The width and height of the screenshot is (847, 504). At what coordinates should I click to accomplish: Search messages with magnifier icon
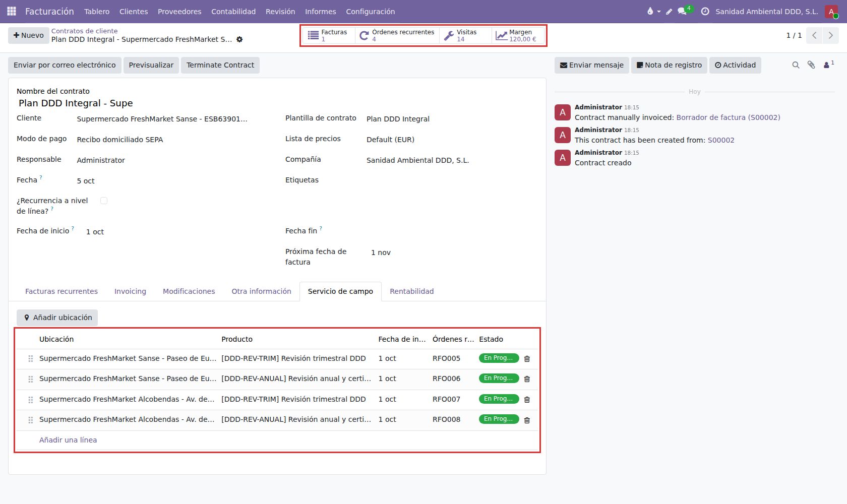point(796,65)
